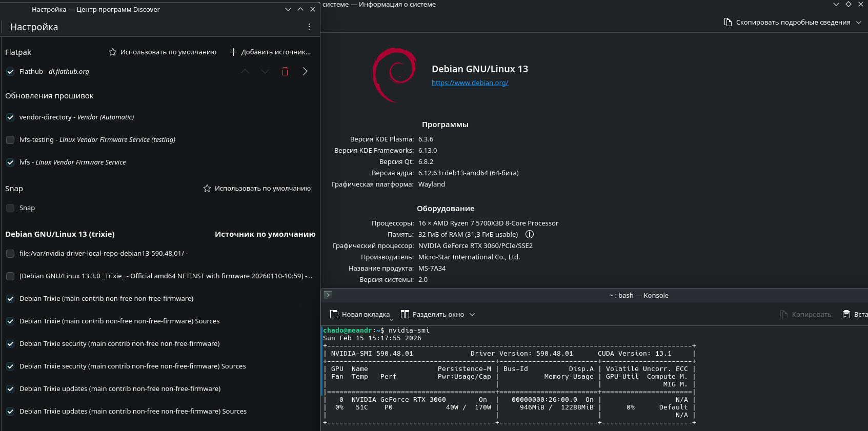Uncheck Debian Trixie Sources repository
The image size is (868, 431).
(x=10, y=321)
